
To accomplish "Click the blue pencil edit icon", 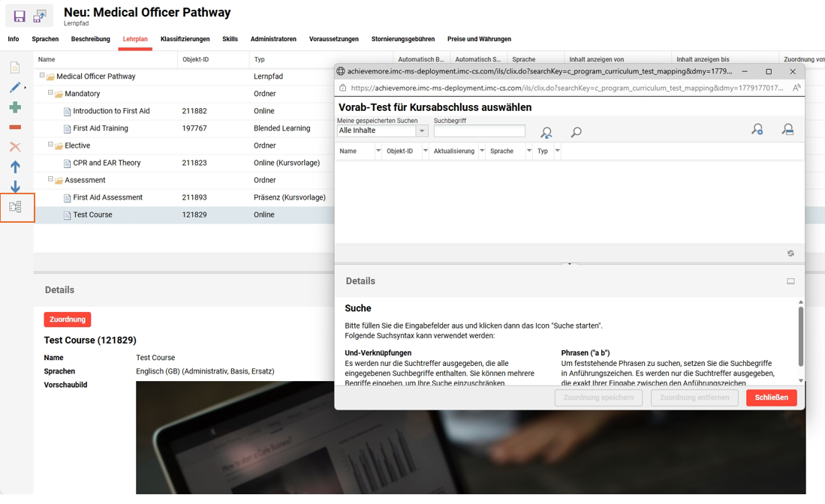I will pos(15,87).
